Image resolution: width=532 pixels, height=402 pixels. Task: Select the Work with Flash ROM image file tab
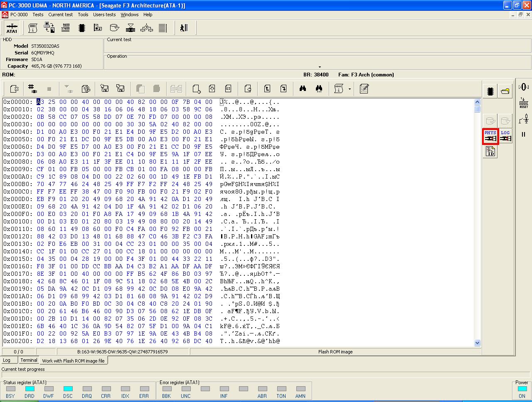73,361
